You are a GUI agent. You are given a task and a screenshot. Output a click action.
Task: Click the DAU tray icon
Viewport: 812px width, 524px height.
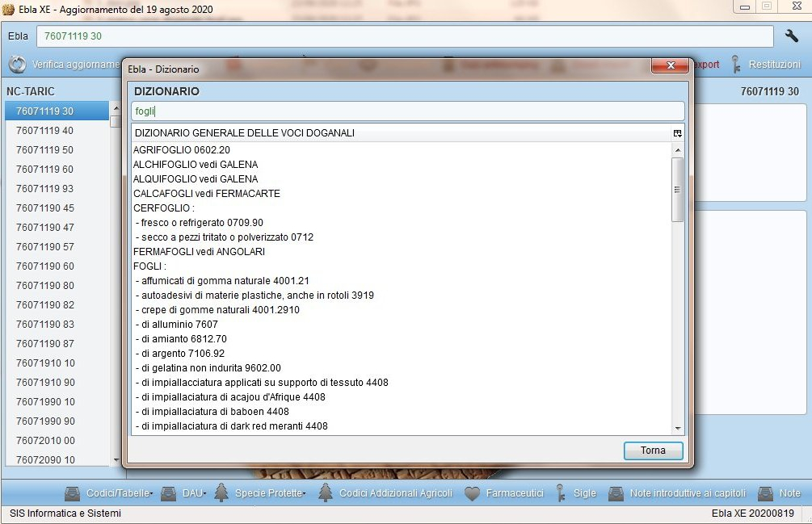pyautogui.click(x=168, y=493)
